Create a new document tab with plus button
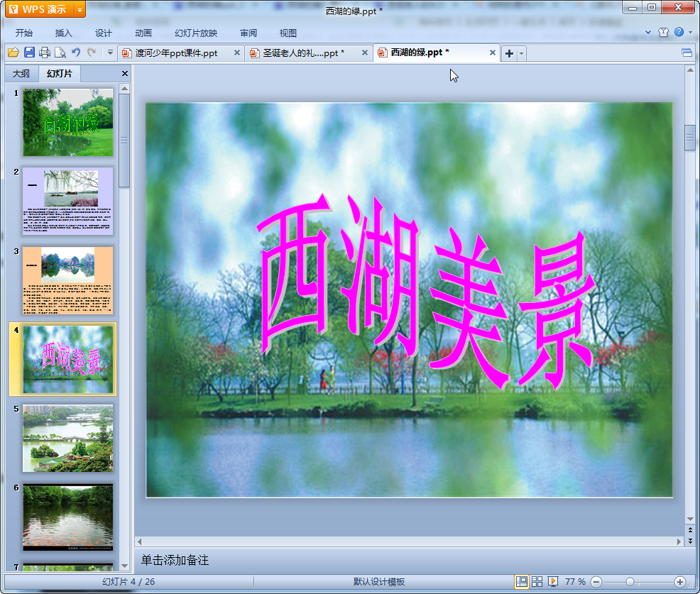 point(509,53)
